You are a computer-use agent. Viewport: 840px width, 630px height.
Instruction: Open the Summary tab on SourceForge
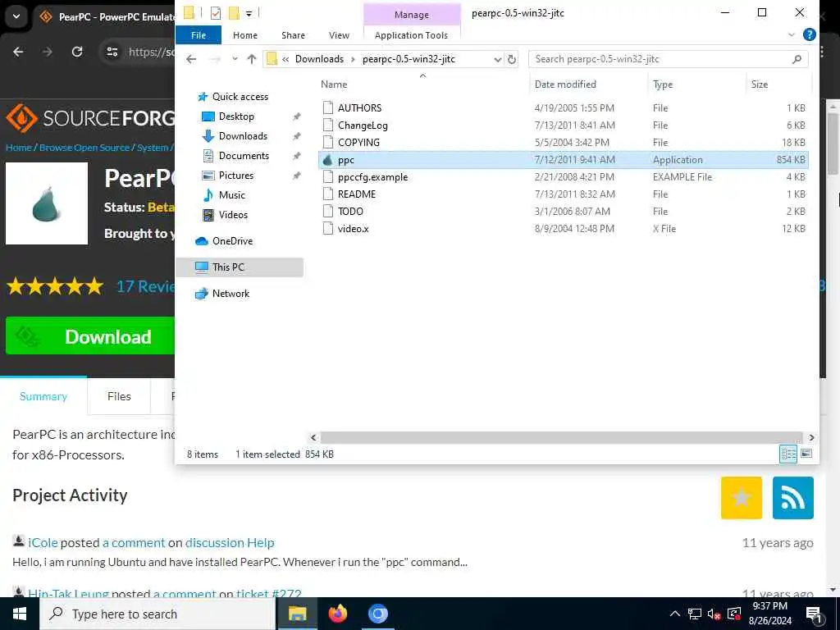43,396
